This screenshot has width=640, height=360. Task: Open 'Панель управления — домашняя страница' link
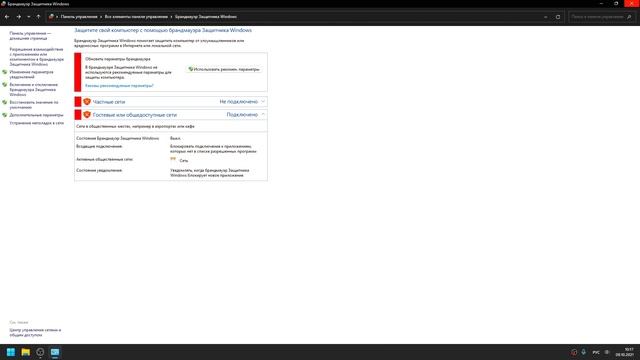click(30, 36)
